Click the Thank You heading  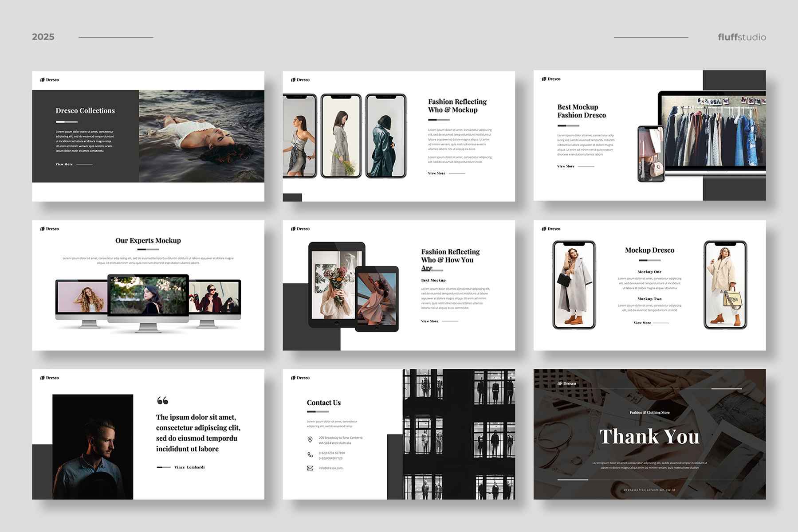coord(649,437)
